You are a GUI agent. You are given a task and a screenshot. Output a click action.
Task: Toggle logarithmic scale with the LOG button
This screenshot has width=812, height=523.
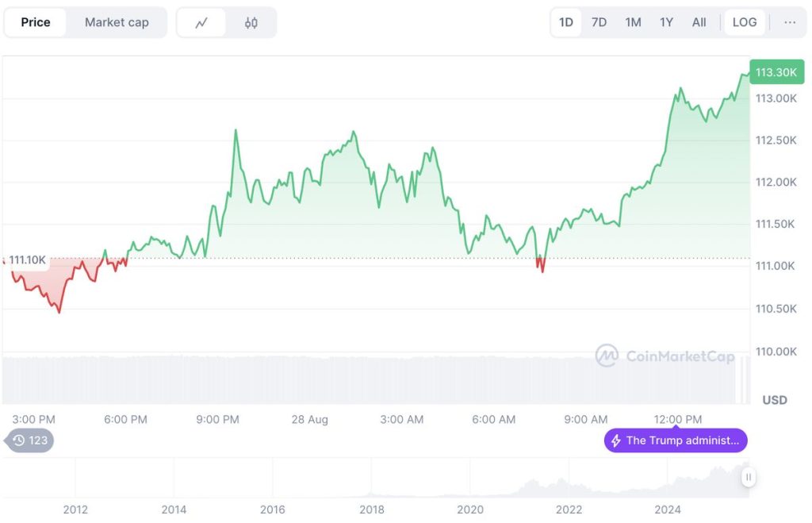click(744, 22)
